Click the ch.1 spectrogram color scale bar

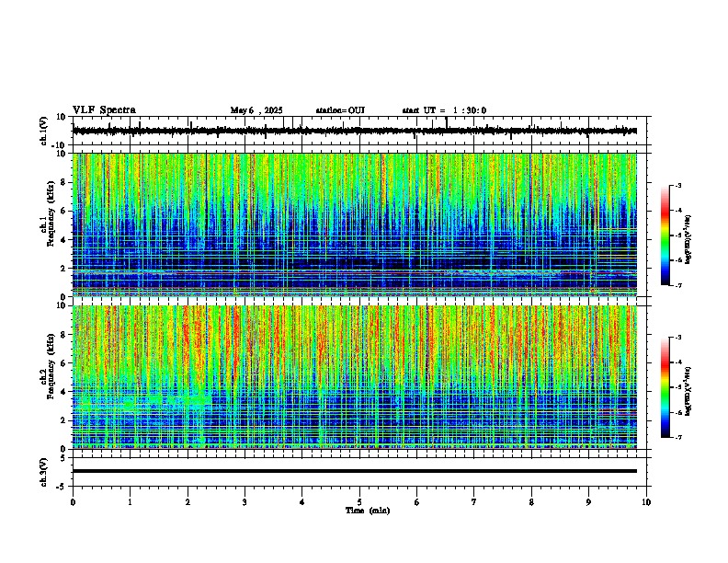(x=665, y=236)
